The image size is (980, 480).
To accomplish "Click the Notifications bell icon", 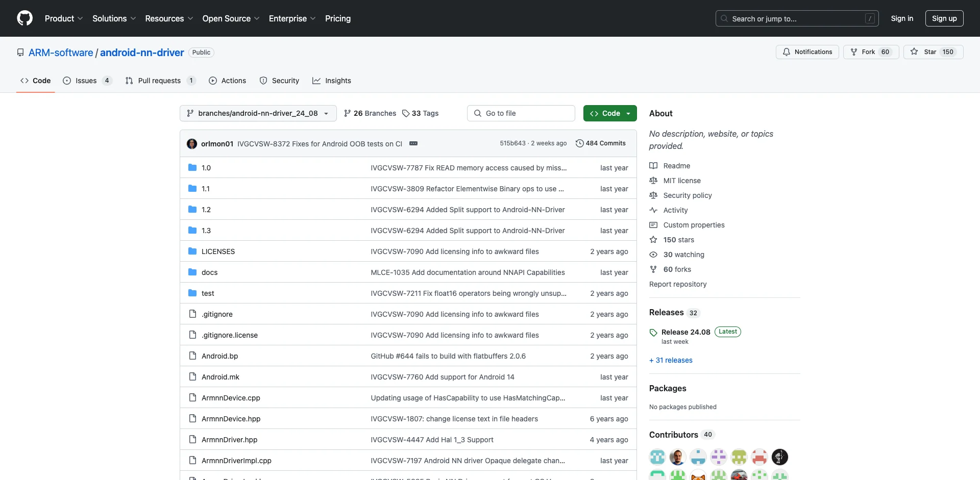I will [x=787, y=52].
